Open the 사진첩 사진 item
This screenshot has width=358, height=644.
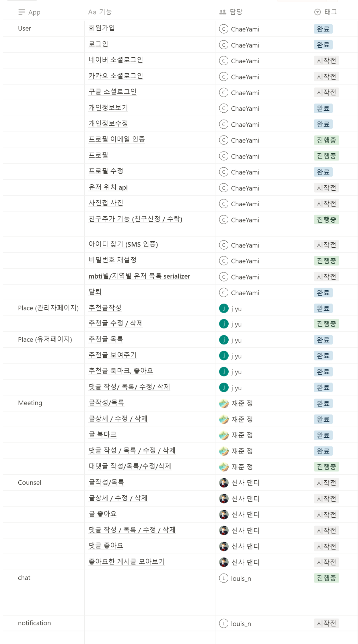click(106, 203)
